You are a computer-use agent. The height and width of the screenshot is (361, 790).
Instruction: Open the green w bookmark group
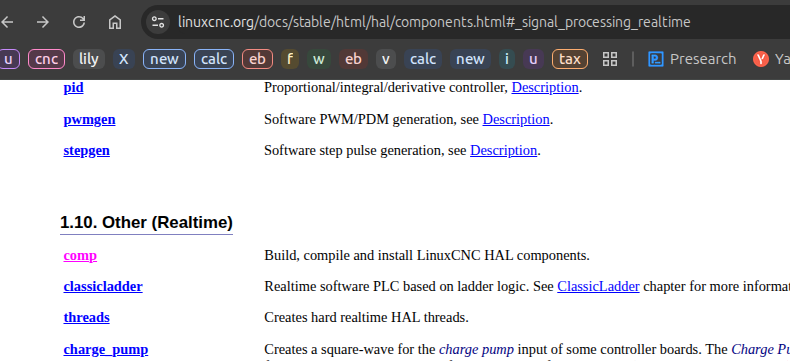tap(318, 59)
